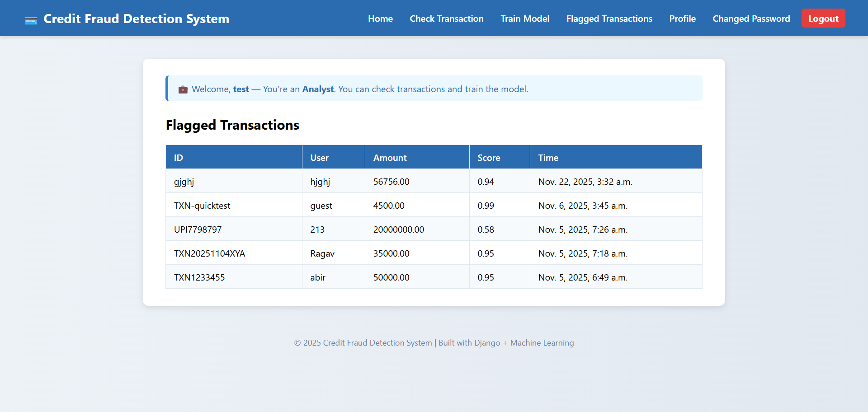Screen dimensions: 868x412
Task: Click the credit card logo icon
Action: coord(31,20)
